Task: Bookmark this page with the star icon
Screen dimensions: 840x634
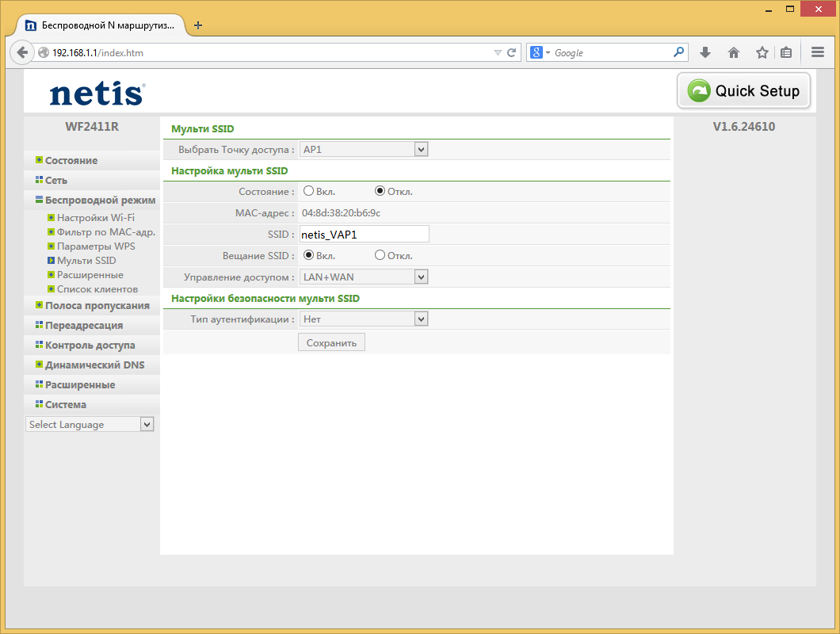Action: point(762,52)
